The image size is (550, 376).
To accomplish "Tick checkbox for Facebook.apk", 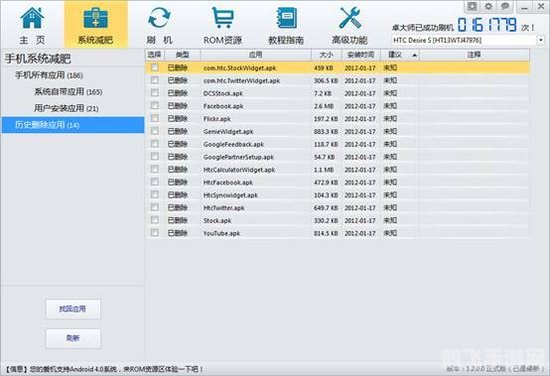I will [x=154, y=106].
